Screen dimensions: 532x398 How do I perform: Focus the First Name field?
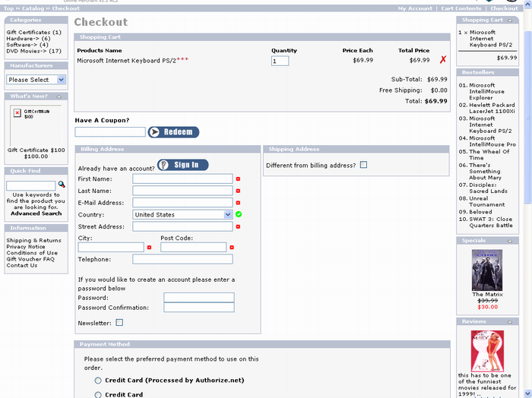(182, 178)
